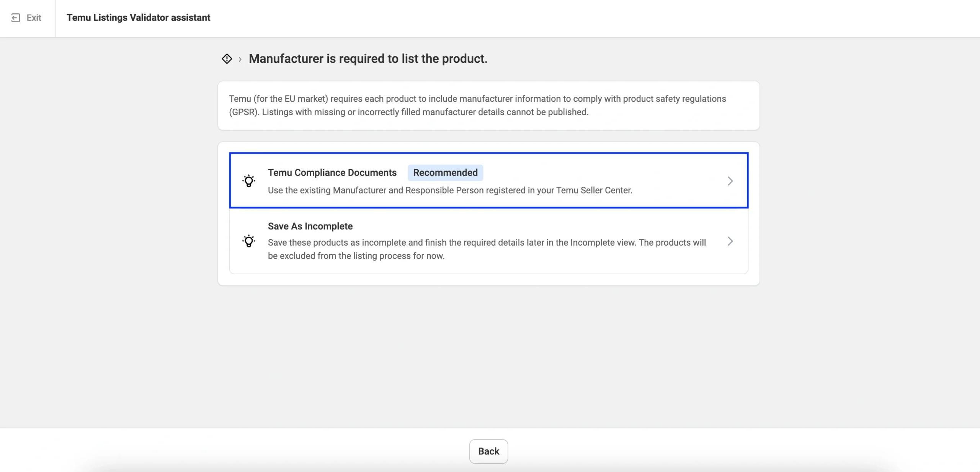The width and height of the screenshot is (980, 472).
Task: Click the warning diamond icon in the breadcrumb
Action: (x=227, y=59)
